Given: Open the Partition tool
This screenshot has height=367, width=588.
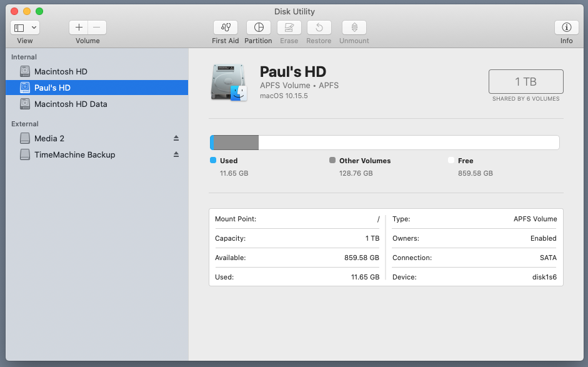Looking at the screenshot, I should coord(259,28).
